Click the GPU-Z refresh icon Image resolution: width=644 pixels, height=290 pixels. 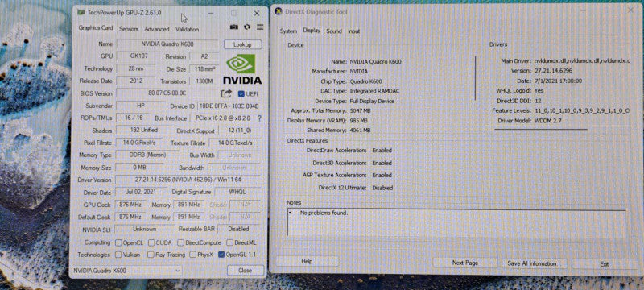point(247,27)
